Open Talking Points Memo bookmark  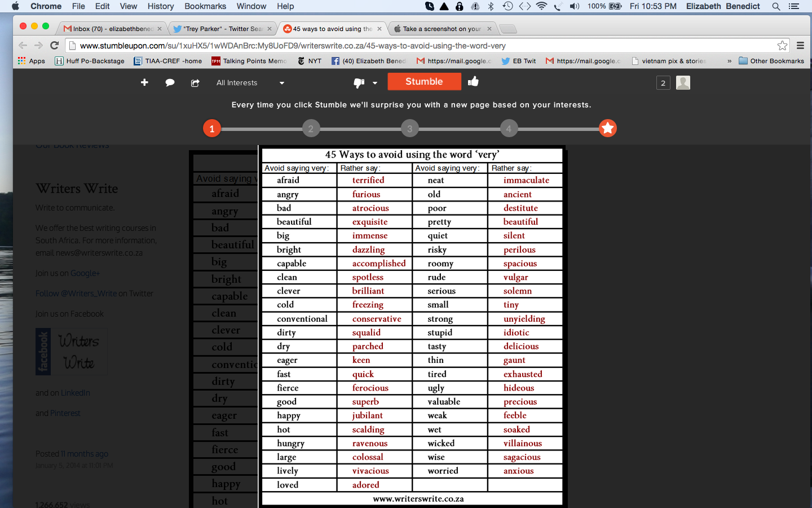click(x=249, y=61)
